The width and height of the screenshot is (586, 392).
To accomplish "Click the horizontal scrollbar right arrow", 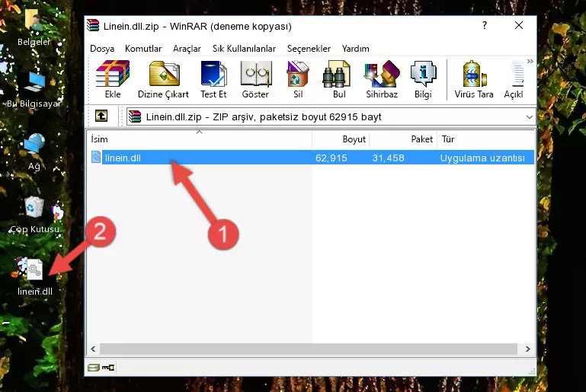I will [527, 349].
